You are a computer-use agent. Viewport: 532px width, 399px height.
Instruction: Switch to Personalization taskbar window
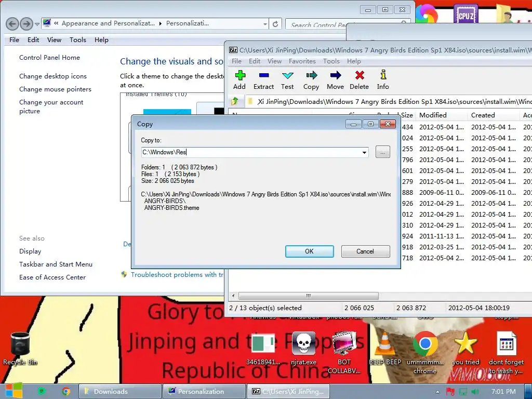[x=204, y=391]
